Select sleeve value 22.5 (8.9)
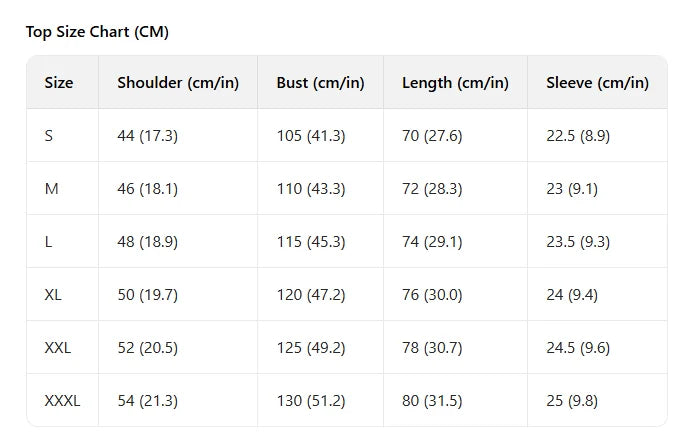The width and height of the screenshot is (695, 438). (x=578, y=136)
